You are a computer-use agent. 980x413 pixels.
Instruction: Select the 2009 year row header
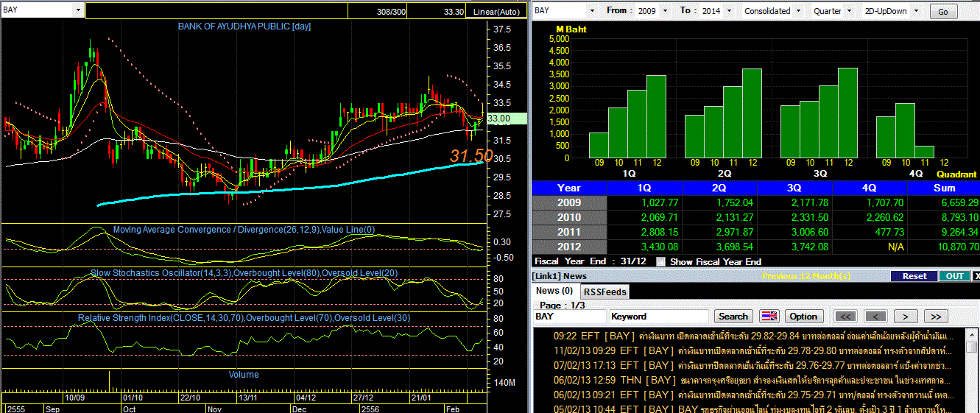tap(569, 202)
